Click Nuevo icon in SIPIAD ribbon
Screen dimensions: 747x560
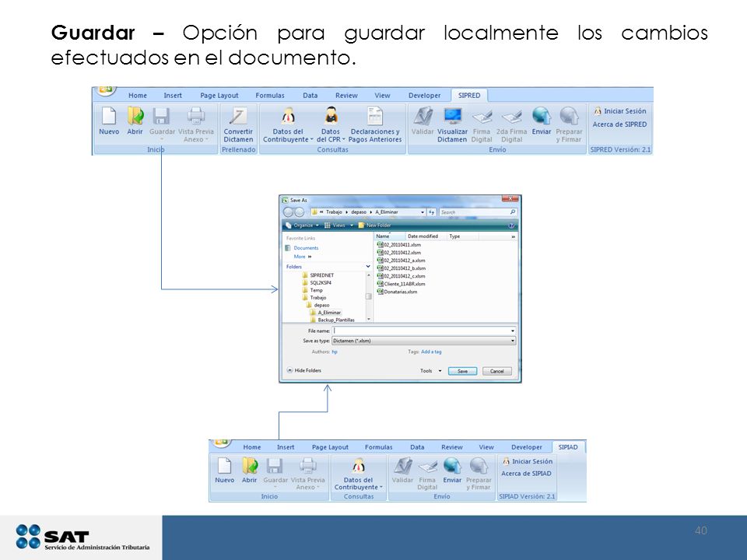224,466
